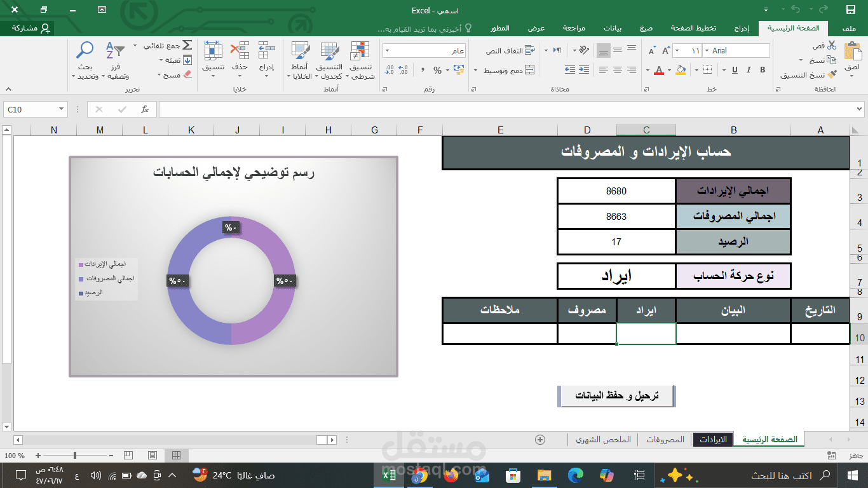Open Cell Styles (أنماط الخلايا)
The height and width of the screenshot is (488, 868).
(x=300, y=61)
